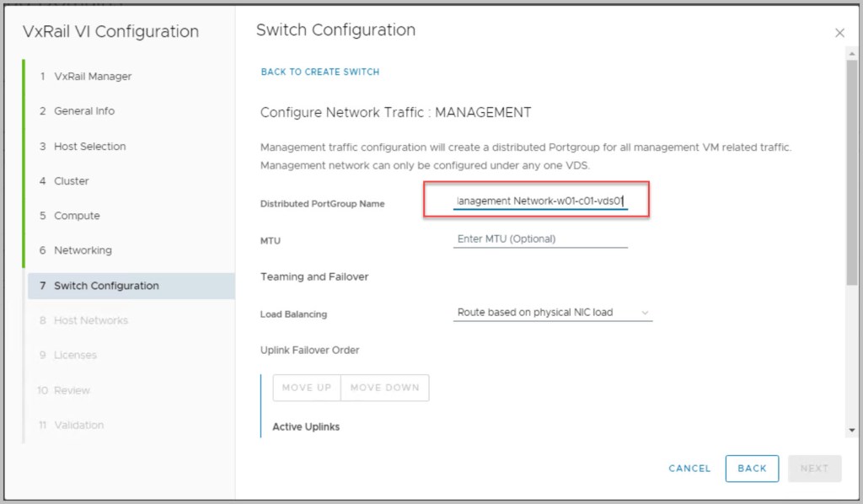Click the Next button
Screen dimensions: 863x504
(x=814, y=469)
